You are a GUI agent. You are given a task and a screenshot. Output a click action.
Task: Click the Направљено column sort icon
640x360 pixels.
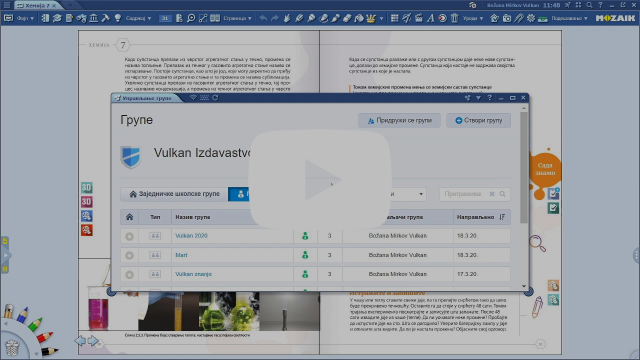(x=502, y=217)
